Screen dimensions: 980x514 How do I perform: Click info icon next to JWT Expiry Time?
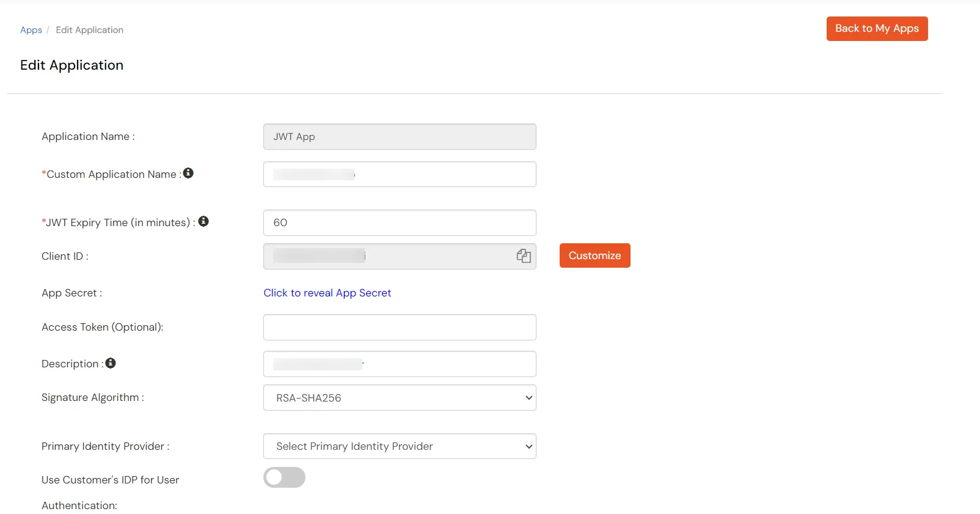203,222
